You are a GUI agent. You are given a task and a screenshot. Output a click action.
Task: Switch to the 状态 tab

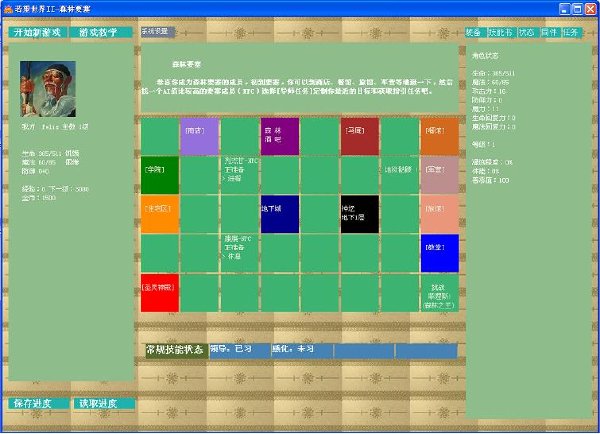pos(528,33)
